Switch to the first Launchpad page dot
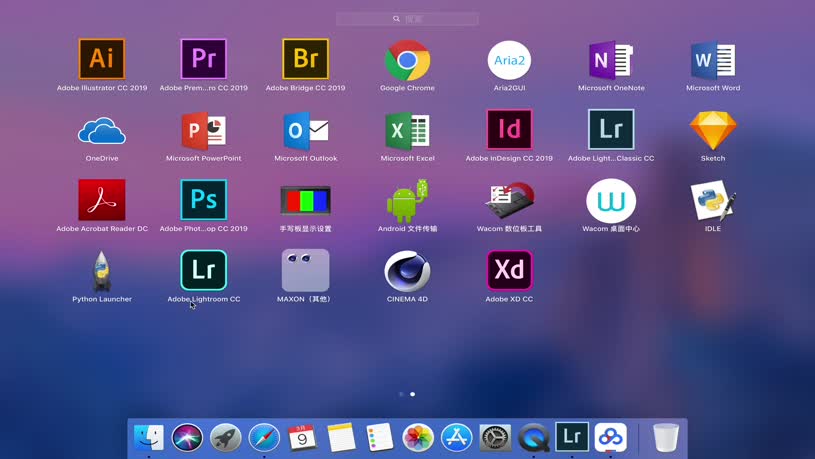815x459 pixels. (x=401, y=394)
